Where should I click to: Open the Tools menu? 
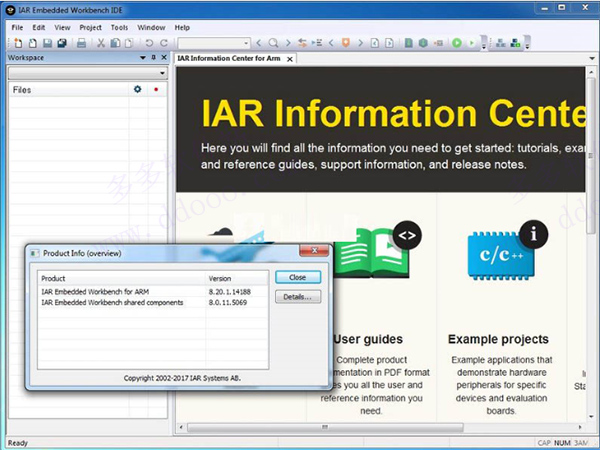(119, 28)
